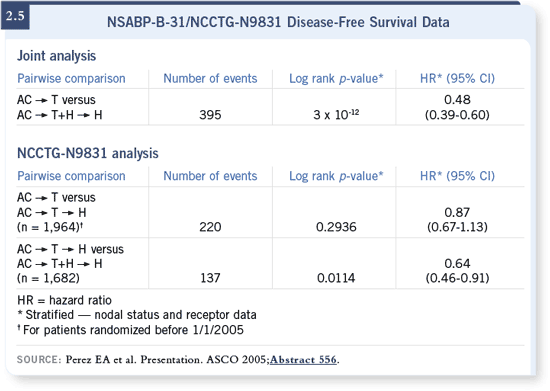Viewport: 550px width, 391px height.
Task: Select the 0.87 (0.67-1.13) hazard ratio
Action: tap(457, 220)
